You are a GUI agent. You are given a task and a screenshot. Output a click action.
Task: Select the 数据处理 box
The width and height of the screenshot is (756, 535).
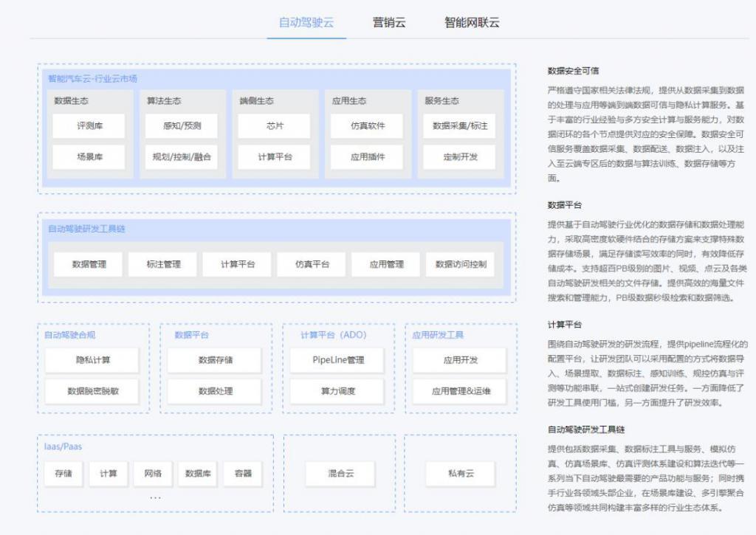[x=215, y=391]
